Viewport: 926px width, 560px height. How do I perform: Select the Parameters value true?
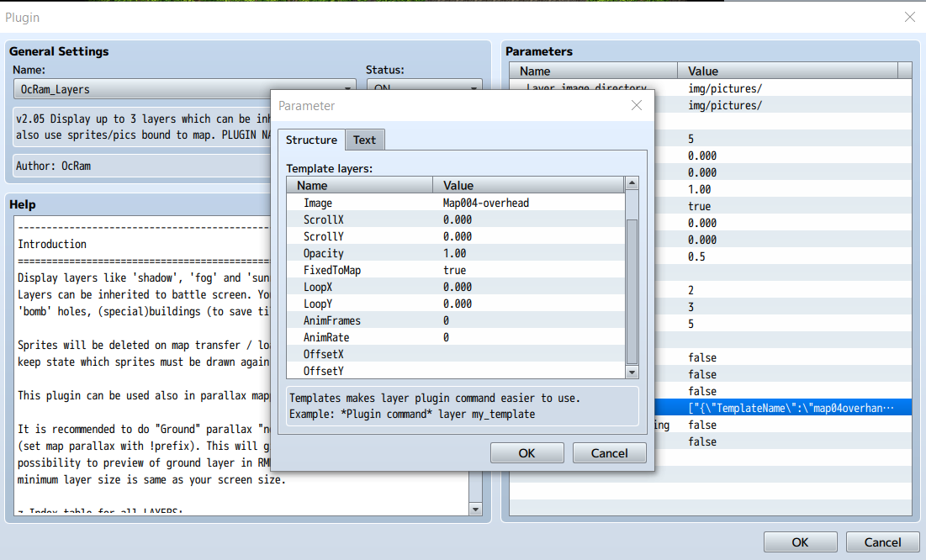tap(699, 206)
